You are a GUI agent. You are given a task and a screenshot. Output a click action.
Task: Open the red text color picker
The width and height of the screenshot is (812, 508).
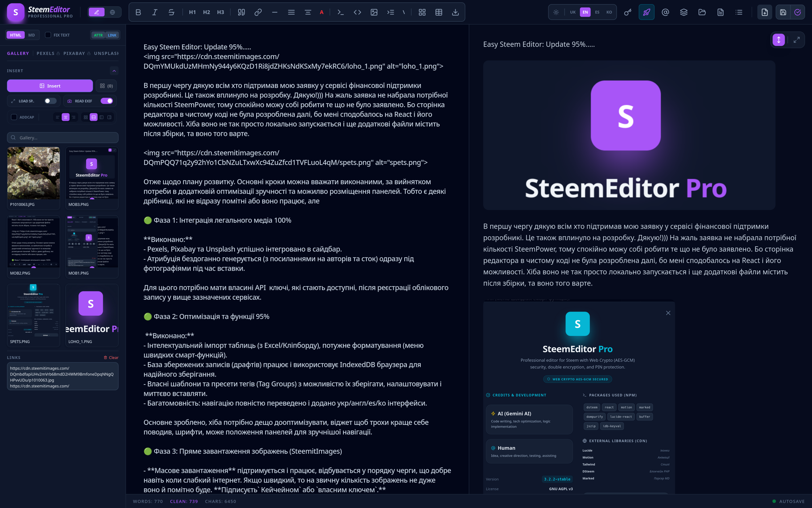(x=321, y=12)
